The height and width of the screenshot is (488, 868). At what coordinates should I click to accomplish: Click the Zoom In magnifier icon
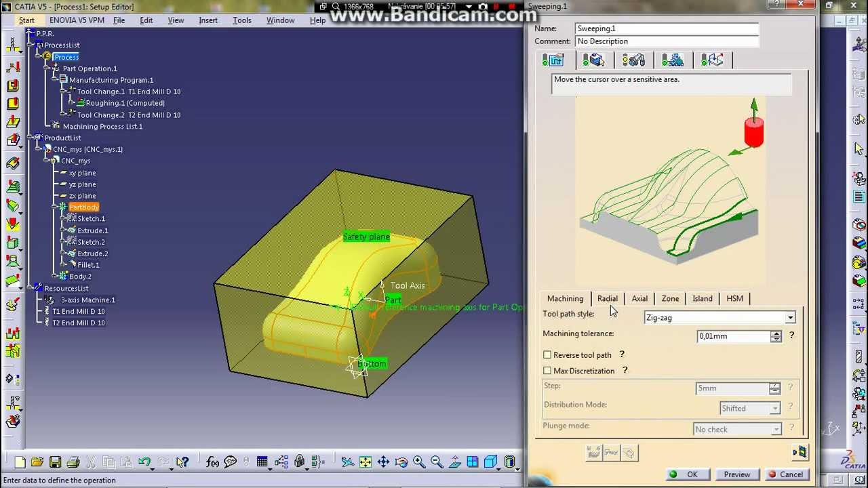point(418,462)
